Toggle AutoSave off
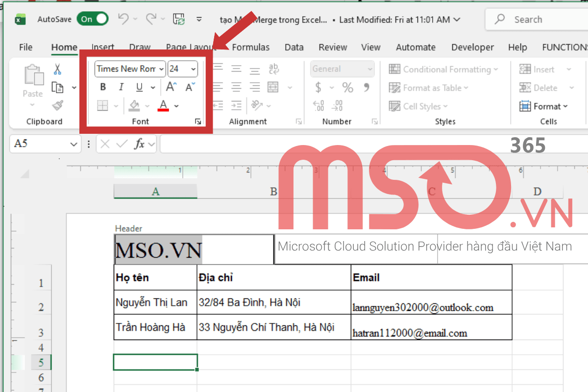 [x=92, y=19]
